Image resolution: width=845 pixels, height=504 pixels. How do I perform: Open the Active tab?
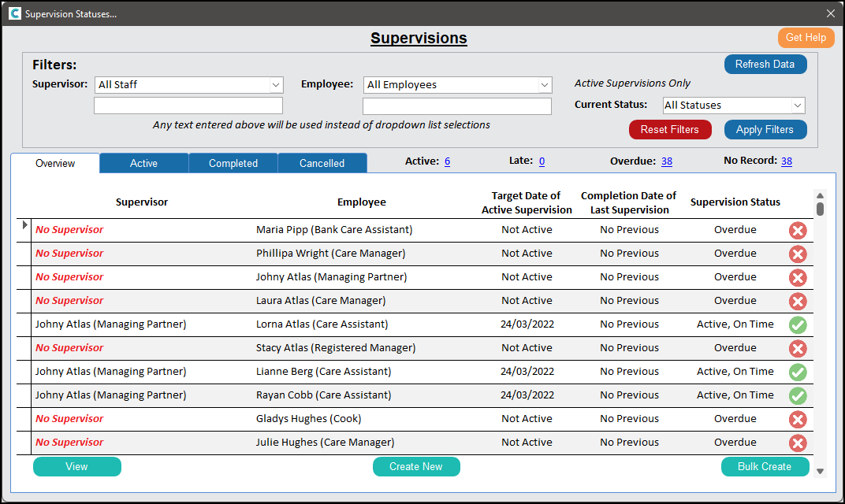[x=143, y=163]
